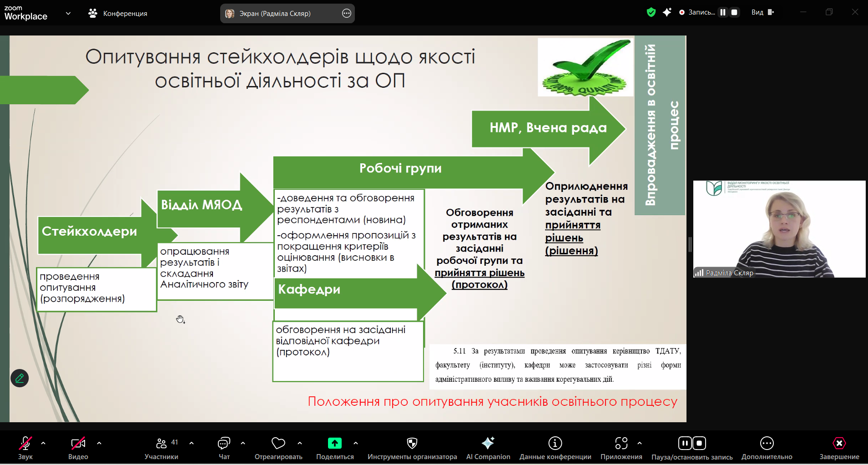Click the red 'Положення про опитування' text
This screenshot has height=465, width=868.
[x=493, y=401]
